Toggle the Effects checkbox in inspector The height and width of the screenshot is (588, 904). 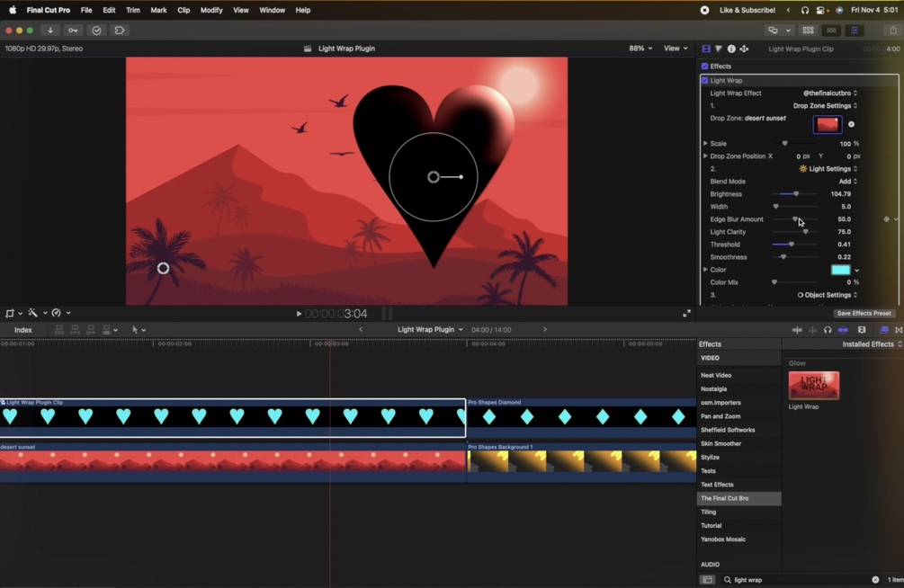pos(704,67)
